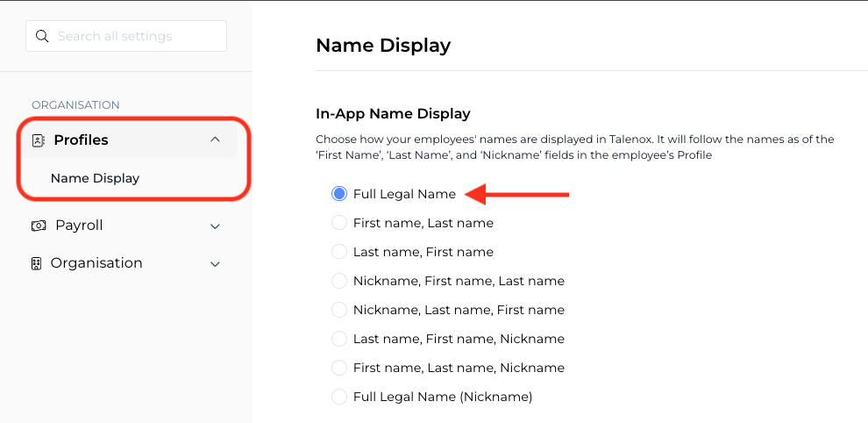Open the Name Display submenu item

(x=95, y=178)
